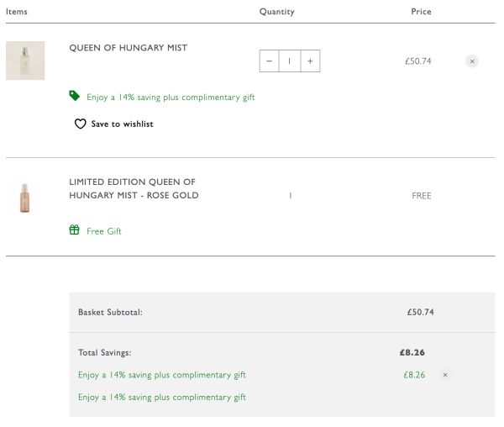The image size is (504, 427).
Task: Click the 14% saving offer under the product
Action: point(171,98)
